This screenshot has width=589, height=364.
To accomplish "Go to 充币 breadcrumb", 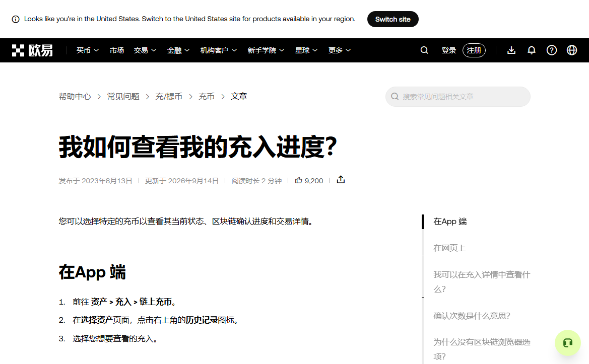I will pos(206,97).
